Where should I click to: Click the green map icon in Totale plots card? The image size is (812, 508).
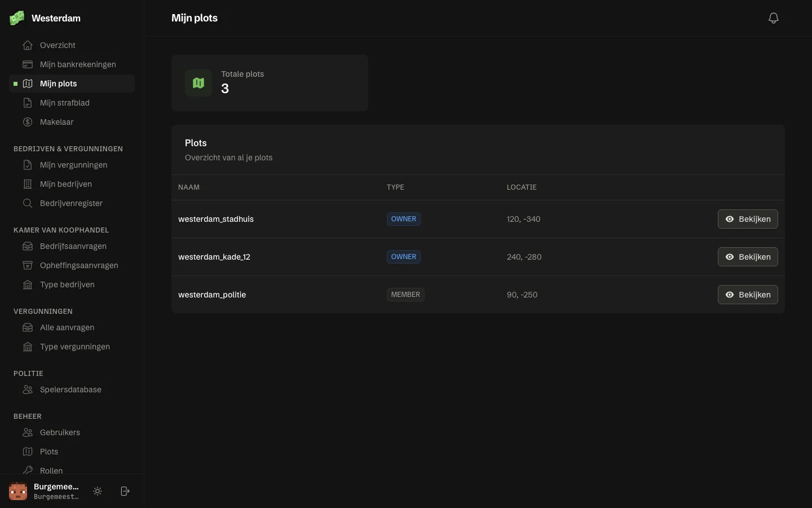[198, 83]
